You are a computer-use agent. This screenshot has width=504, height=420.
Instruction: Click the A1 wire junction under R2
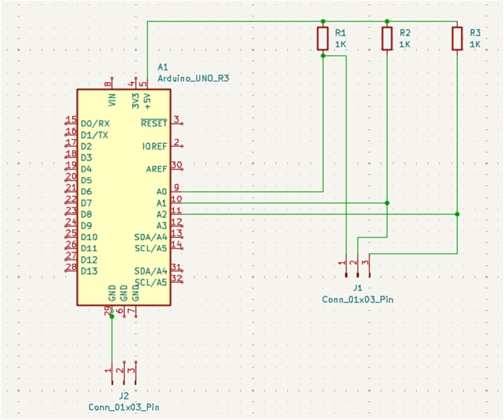[x=387, y=203]
